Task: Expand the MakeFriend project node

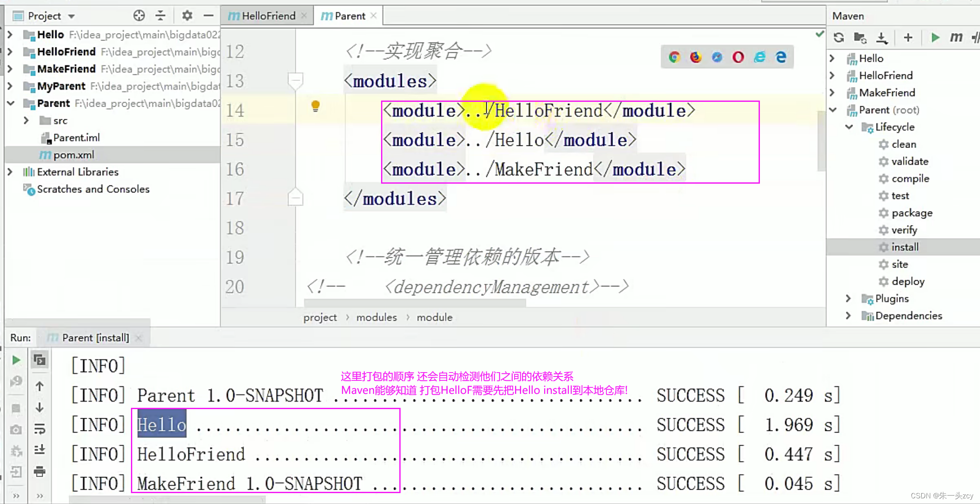Action: click(x=10, y=69)
